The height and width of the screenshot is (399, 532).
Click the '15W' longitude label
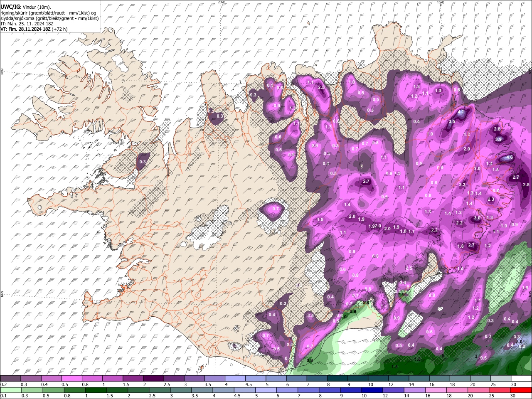coord(440,2)
